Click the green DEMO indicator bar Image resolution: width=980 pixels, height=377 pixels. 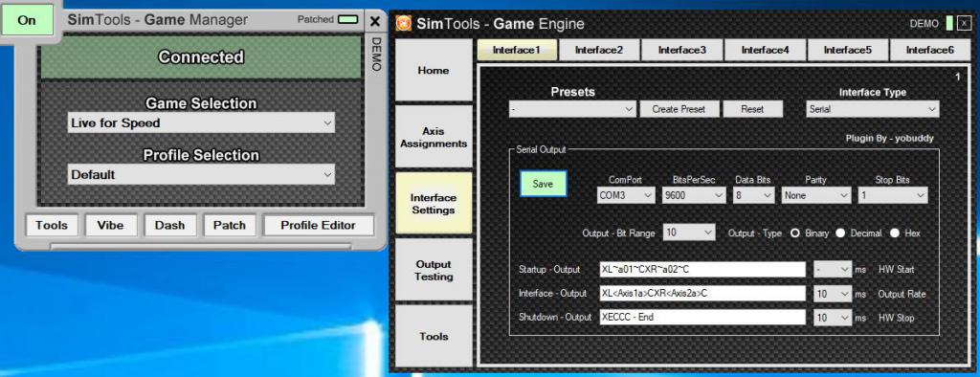pos(949,24)
